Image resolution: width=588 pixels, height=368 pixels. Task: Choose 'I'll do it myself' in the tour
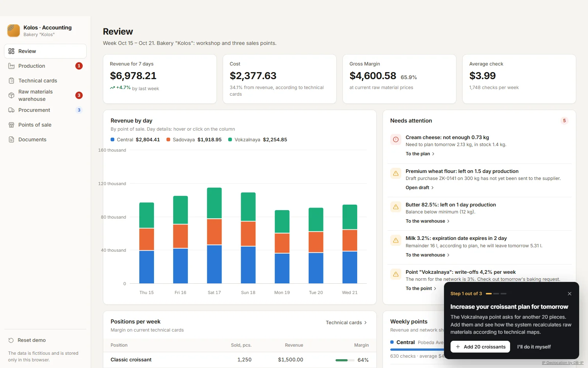pos(534,347)
